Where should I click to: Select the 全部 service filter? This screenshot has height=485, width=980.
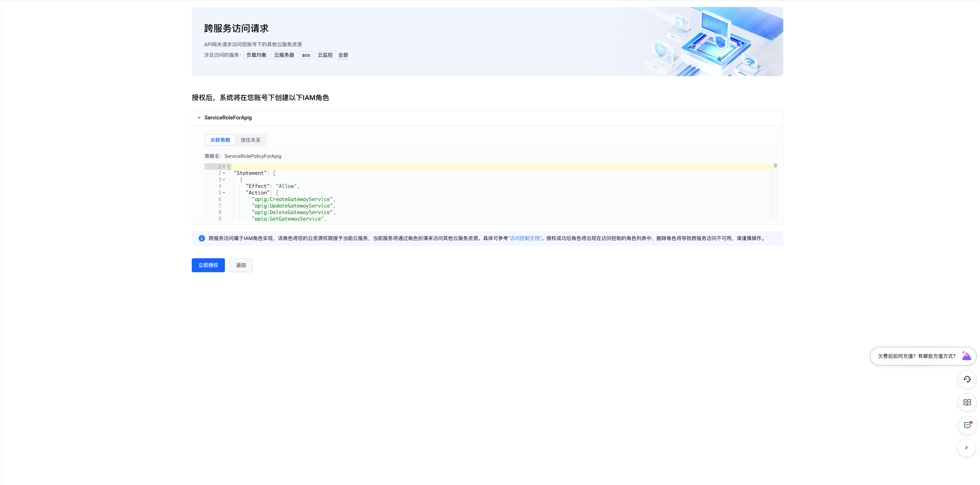tap(343, 55)
